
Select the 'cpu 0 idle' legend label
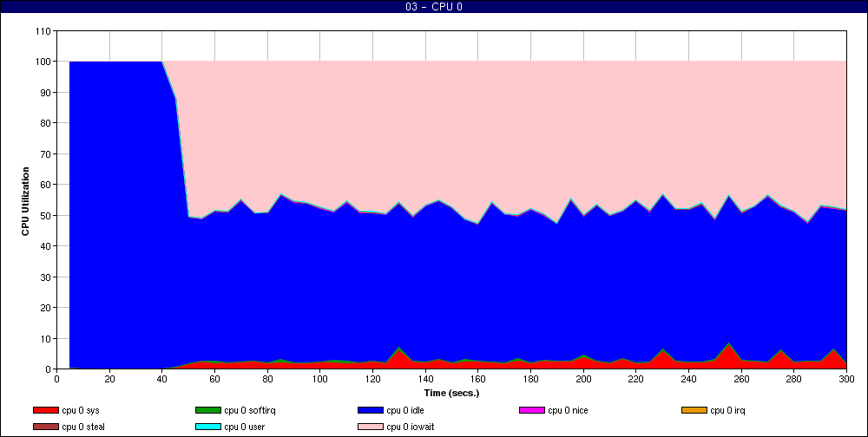(x=405, y=410)
